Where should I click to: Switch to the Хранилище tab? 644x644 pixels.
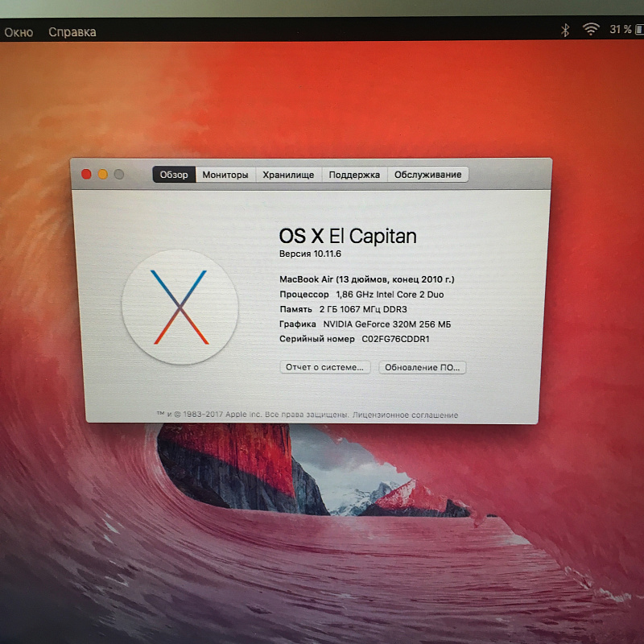(288, 175)
